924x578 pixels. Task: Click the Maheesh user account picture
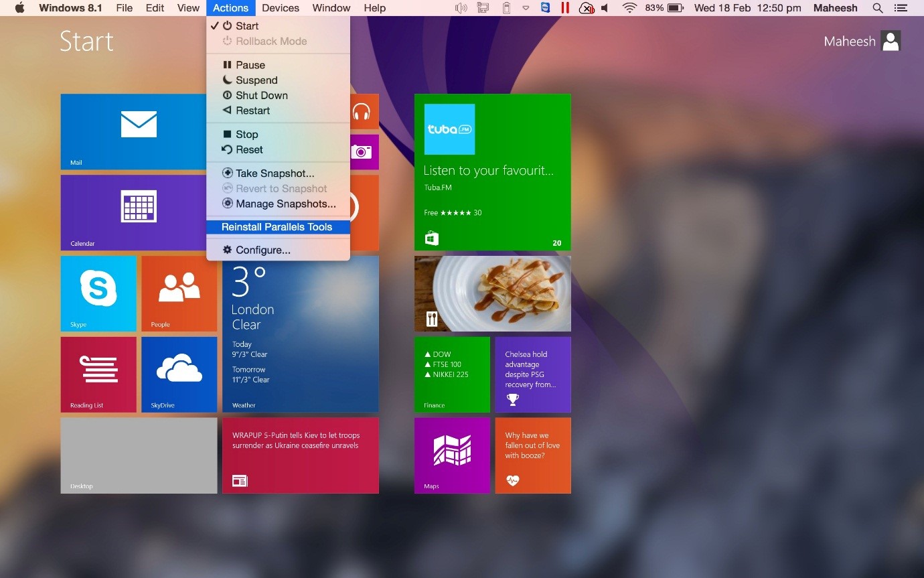tap(891, 41)
